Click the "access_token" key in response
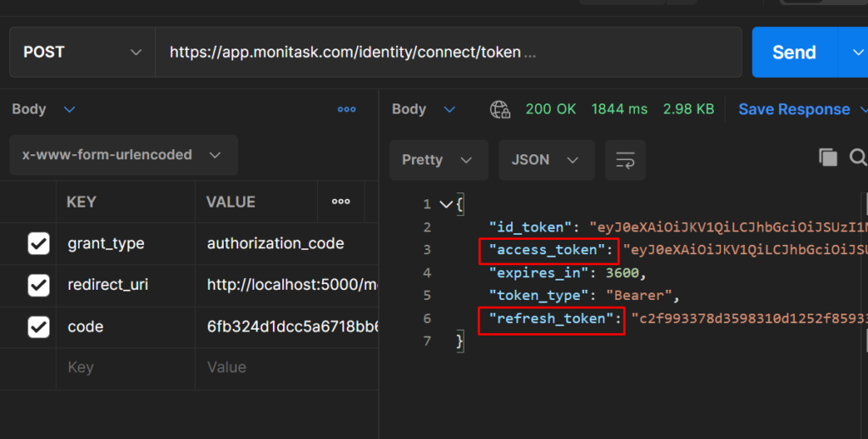 [x=547, y=250]
